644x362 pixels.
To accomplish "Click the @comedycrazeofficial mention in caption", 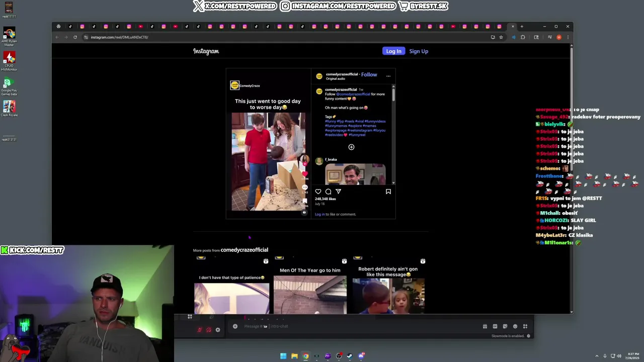I will tap(353, 94).
